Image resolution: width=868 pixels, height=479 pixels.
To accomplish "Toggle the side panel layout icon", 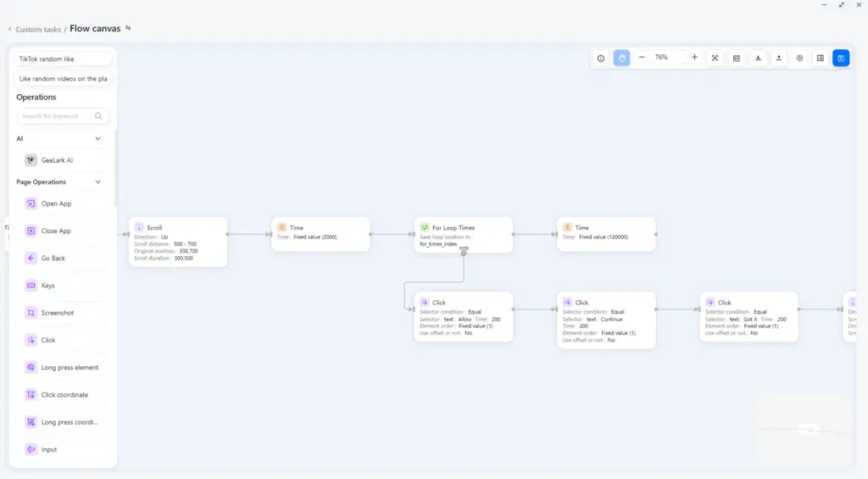I will (x=821, y=58).
